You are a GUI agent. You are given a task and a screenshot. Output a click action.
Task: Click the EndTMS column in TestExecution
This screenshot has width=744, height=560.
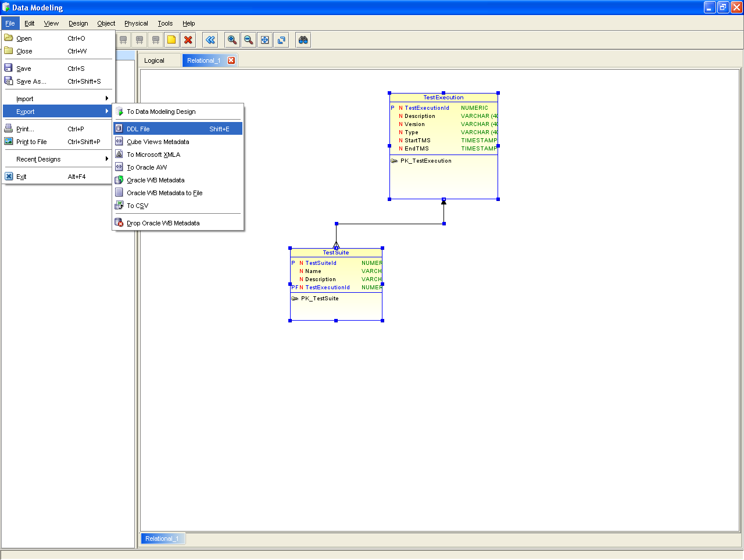416,149
